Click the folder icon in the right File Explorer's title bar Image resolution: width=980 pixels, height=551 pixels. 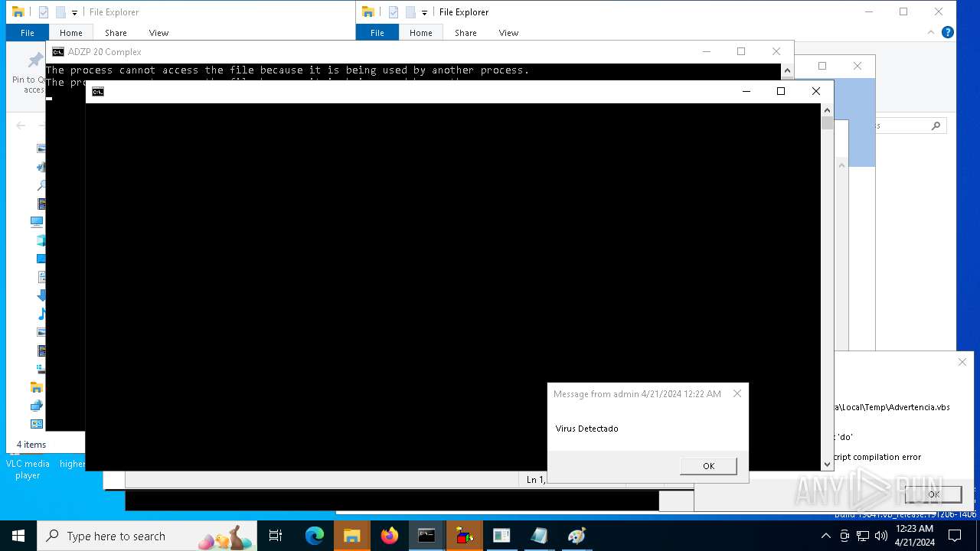[x=368, y=12]
